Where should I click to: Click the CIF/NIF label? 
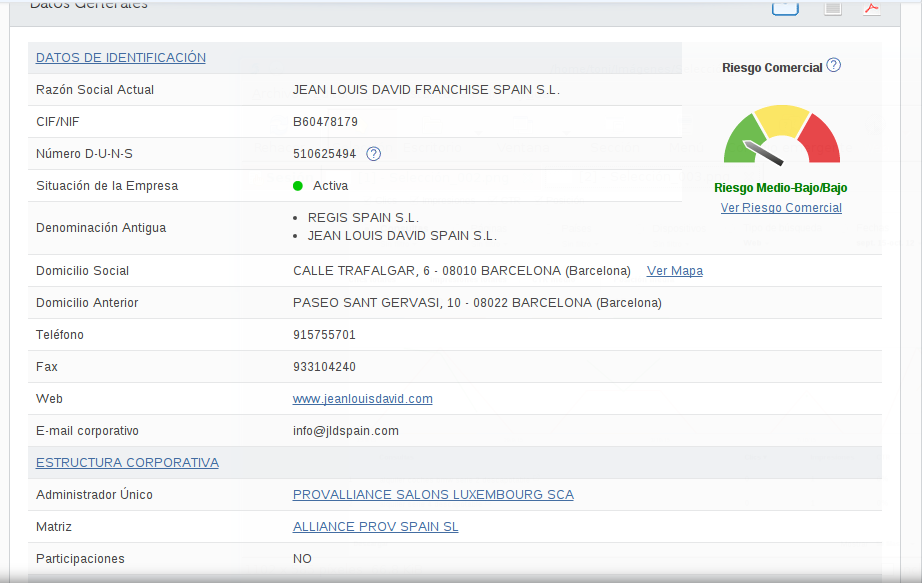click(x=58, y=122)
